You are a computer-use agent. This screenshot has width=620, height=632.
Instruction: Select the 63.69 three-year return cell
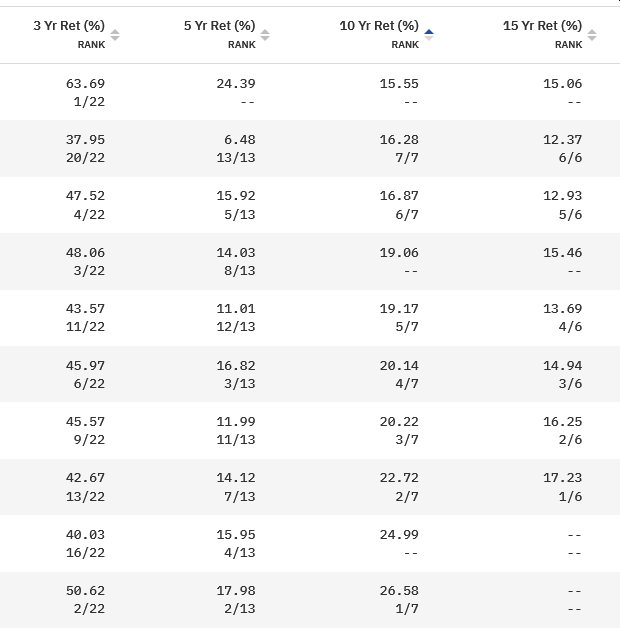tap(85, 84)
